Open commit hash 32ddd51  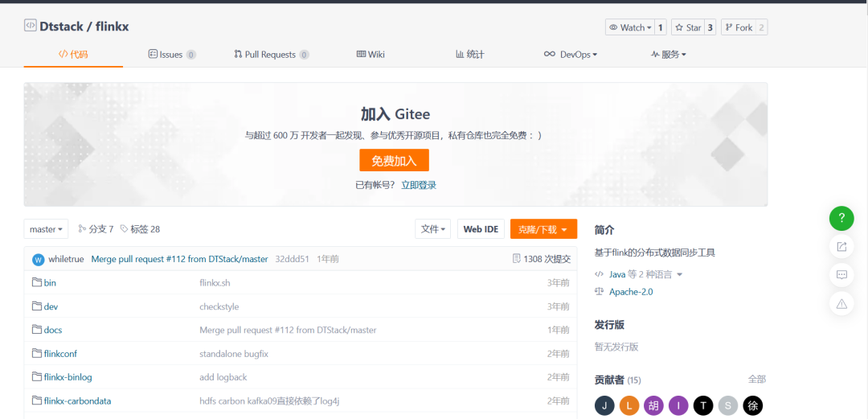(292, 259)
